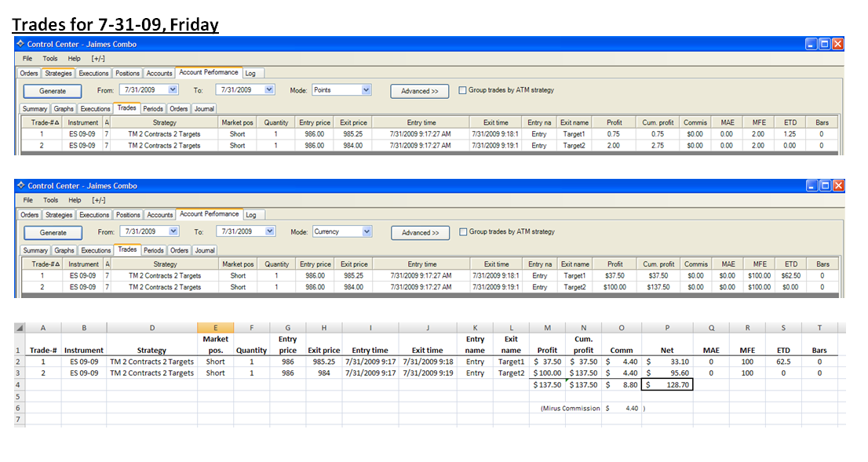Click the spreadsheet cell showing net 128.70
This screenshot has height=462, width=868.
click(666, 384)
